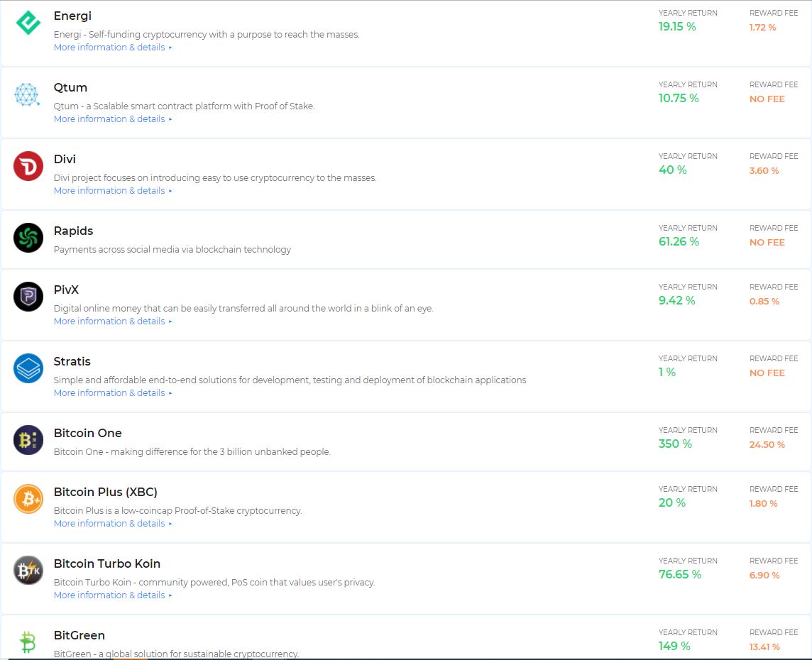Click Bitcoin One's 24.50 % reward fee
The width and height of the screenshot is (812, 660).
coord(767,445)
